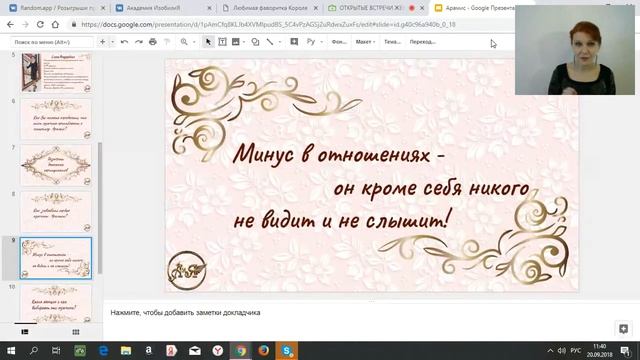Select slide 7 thumbnail with ornate frame
Screen dimensions: 640x360
pyautogui.click(x=56, y=165)
